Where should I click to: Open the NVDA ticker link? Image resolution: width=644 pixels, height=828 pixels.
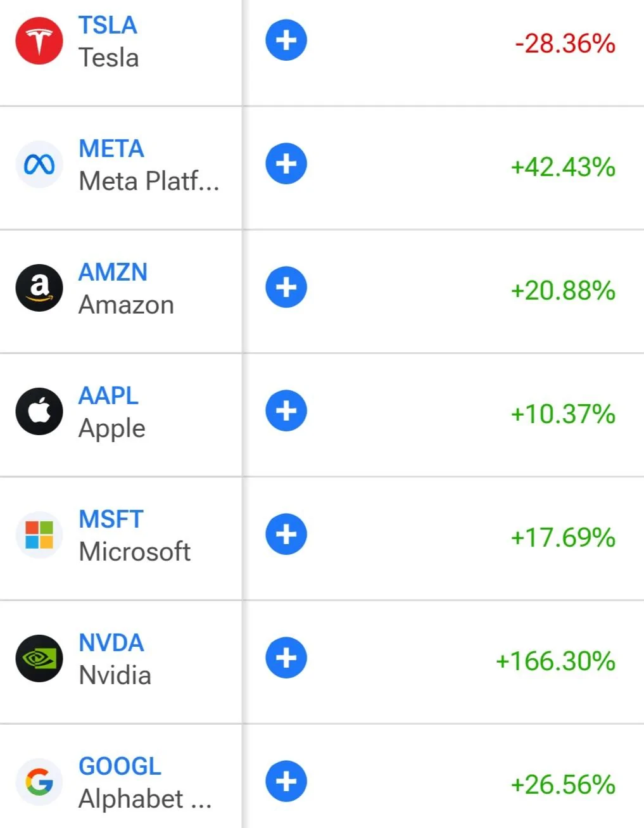click(x=111, y=642)
